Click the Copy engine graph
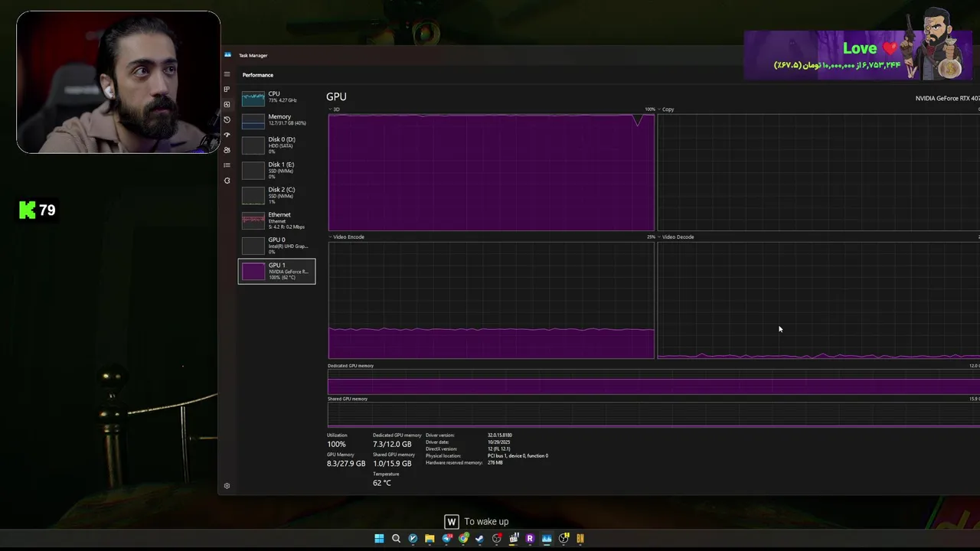This screenshot has height=551, width=980. pyautogui.click(x=818, y=172)
